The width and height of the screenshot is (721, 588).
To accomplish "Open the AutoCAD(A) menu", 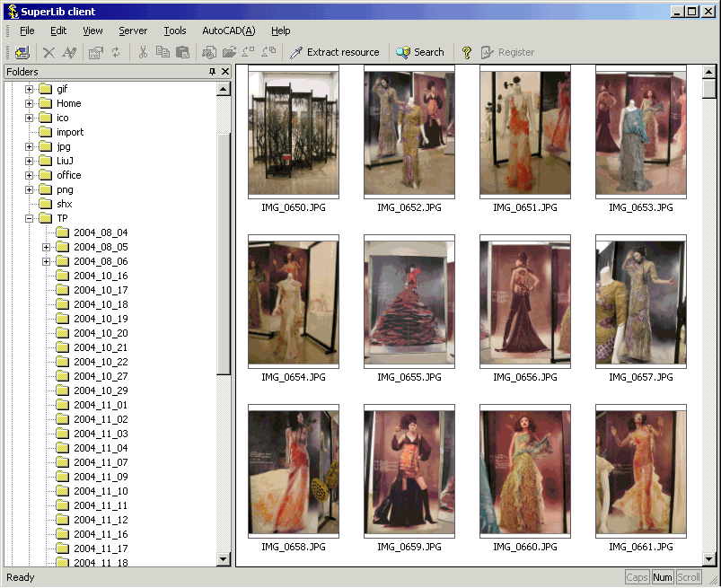I will tap(228, 31).
